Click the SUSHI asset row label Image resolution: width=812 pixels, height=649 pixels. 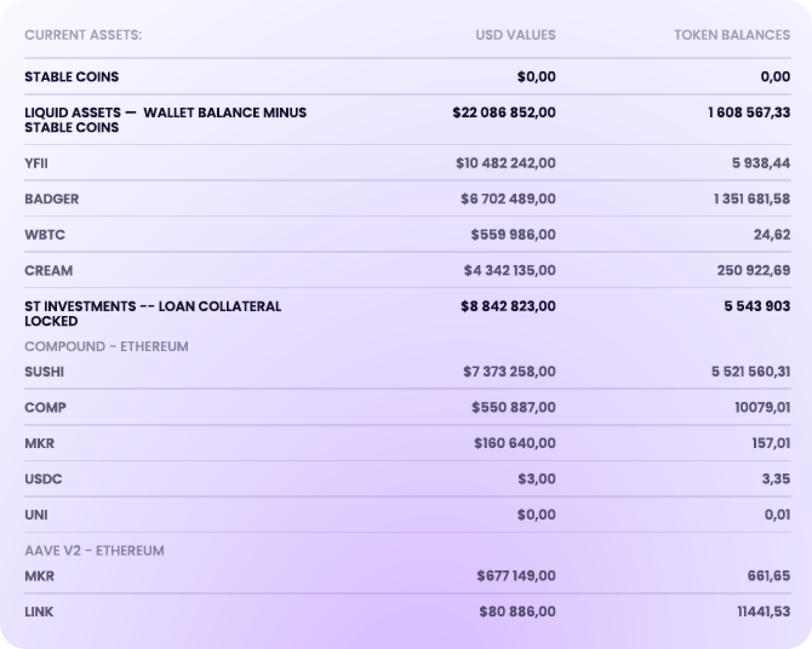(44, 372)
